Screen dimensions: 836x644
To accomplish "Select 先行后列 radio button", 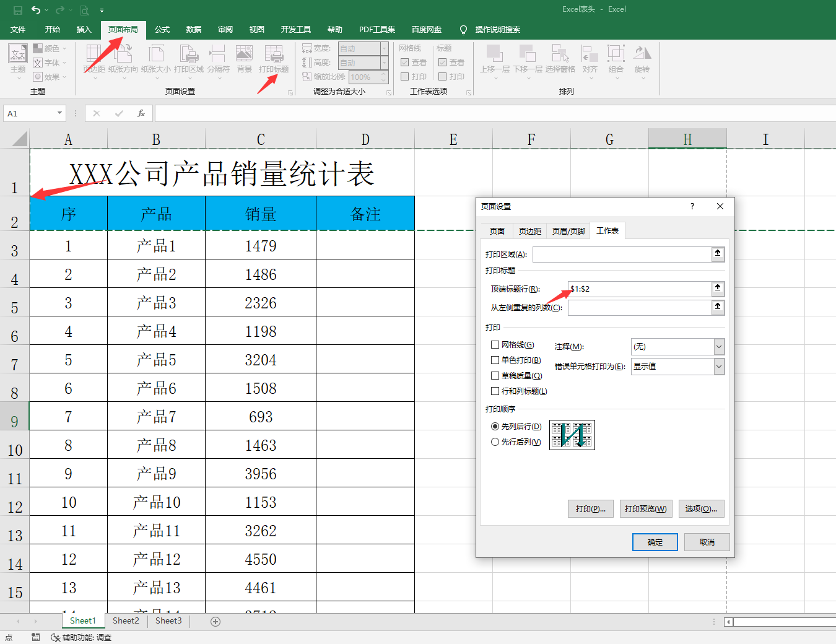I will [x=495, y=442].
